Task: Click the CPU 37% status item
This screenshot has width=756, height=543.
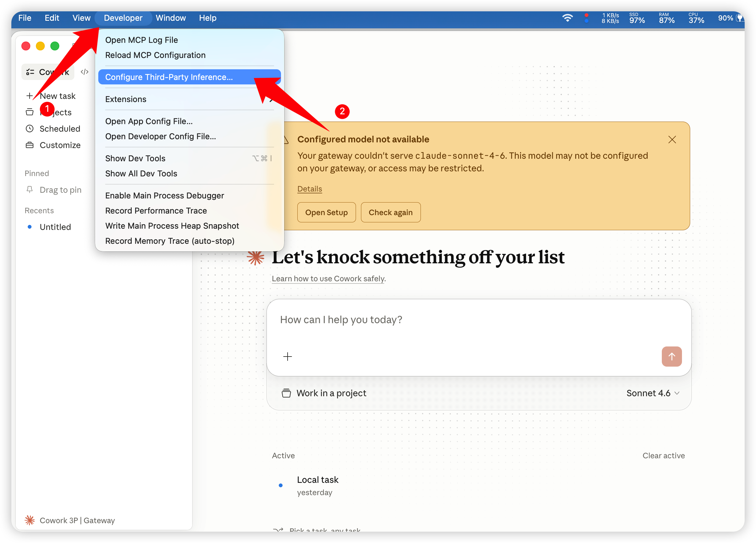Action: click(x=696, y=18)
